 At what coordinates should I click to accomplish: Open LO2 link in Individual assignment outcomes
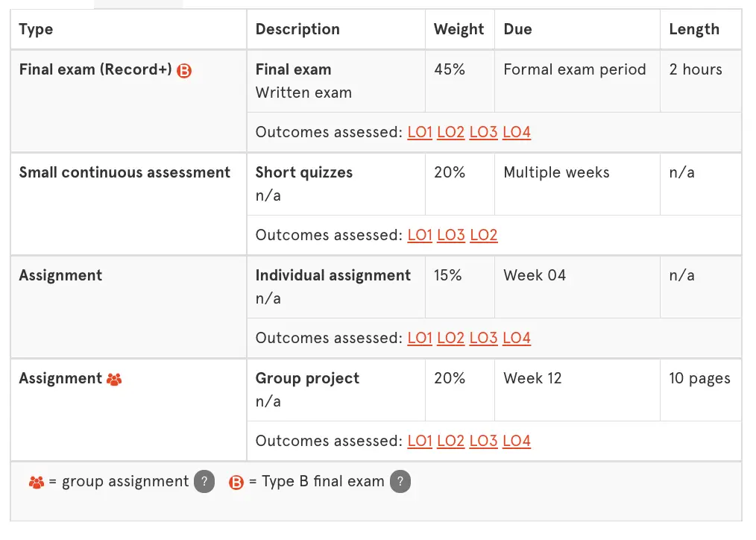pyautogui.click(x=451, y=338)
